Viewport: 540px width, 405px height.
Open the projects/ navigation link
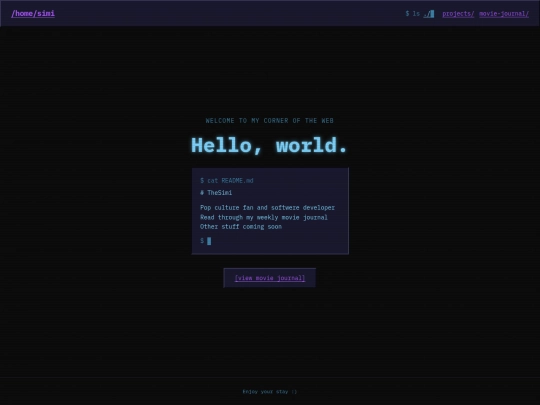pyautogui.click(x=458, y=14)
